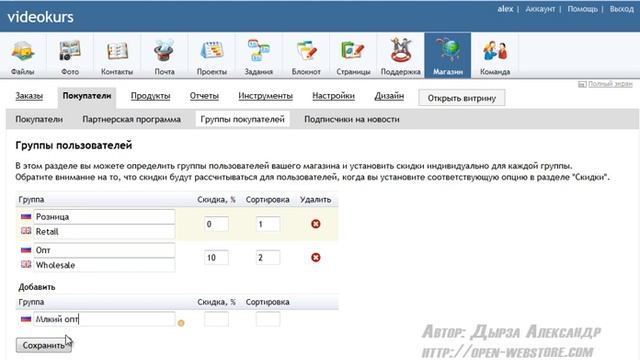
Task: Click the sort order field showing 2
Action: click(x=268, y=258)
